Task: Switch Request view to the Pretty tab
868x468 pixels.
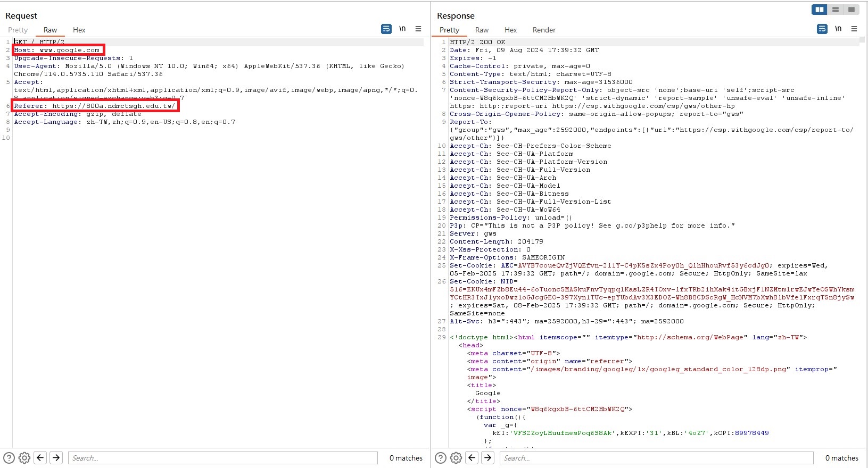Action: tap(18, 30)
